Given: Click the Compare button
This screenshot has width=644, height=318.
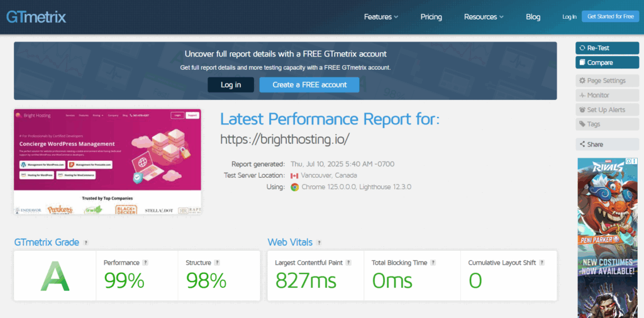Looking at the screenshot, I should point(607,62).
